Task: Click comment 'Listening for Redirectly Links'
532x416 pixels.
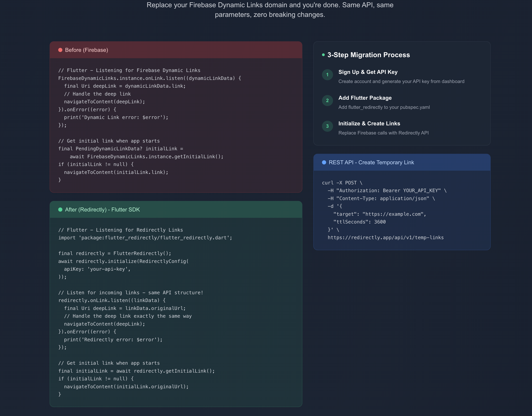Action: point(120,230)
